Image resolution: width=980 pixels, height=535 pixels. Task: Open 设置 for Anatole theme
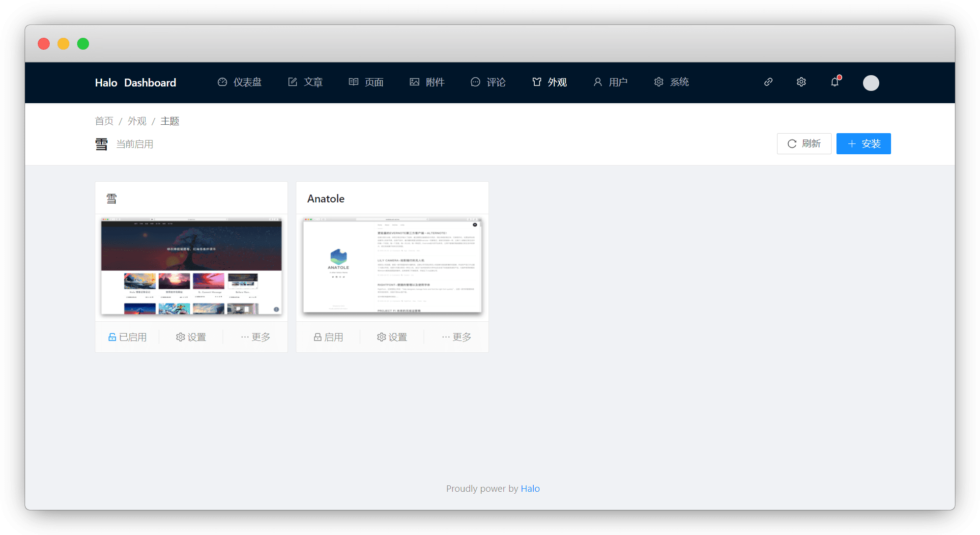pos(392,337)
